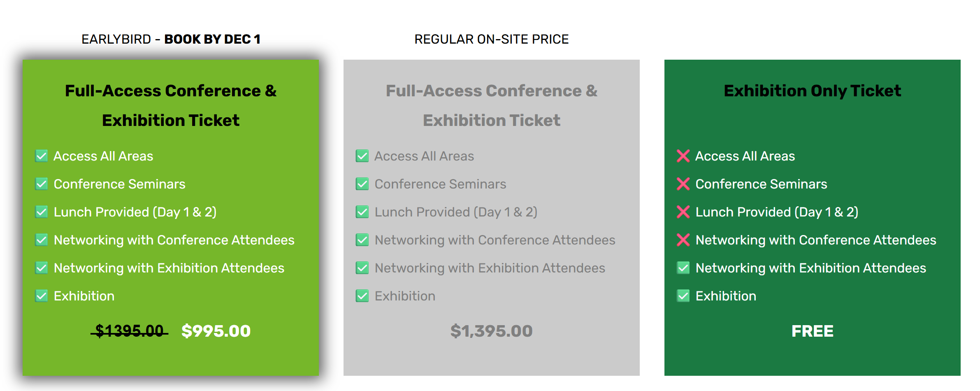980x391 pixels.
Task: Click the grey card's Exhibition checkmark
Action: (x=362, y=296)
